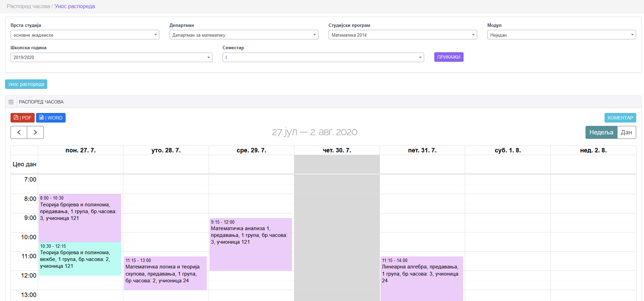Click the Унос распореда button
Image resolution: width=644 pixels, height=301 pixels.
[x=26, y=84]
